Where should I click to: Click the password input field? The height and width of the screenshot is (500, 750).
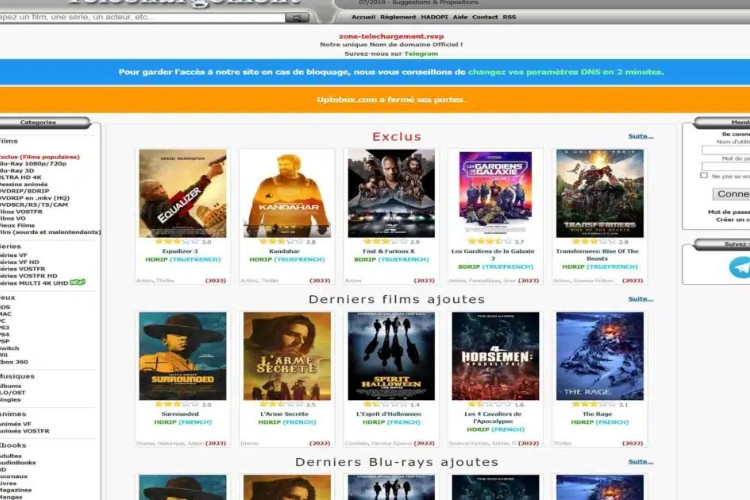[726, 167]
